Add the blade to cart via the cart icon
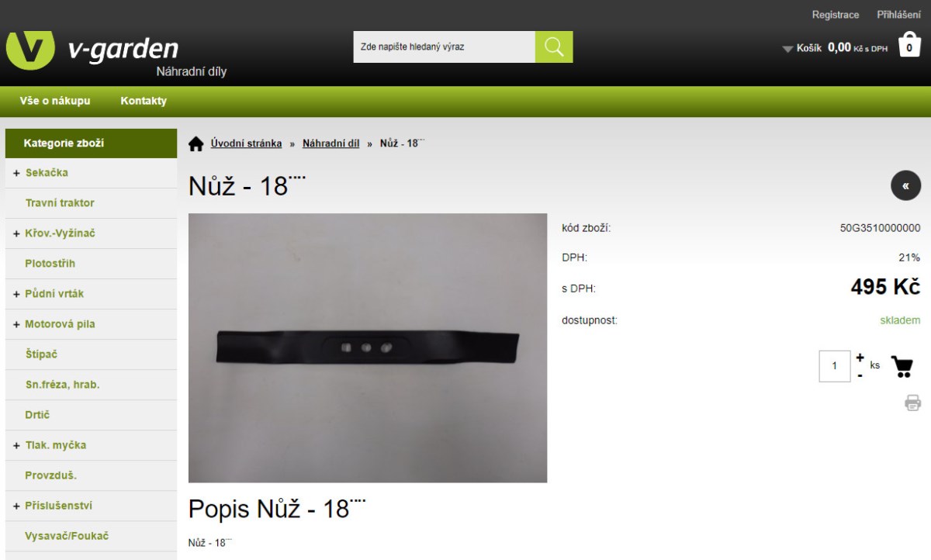 pyautogui.click(x=902, y=366)
